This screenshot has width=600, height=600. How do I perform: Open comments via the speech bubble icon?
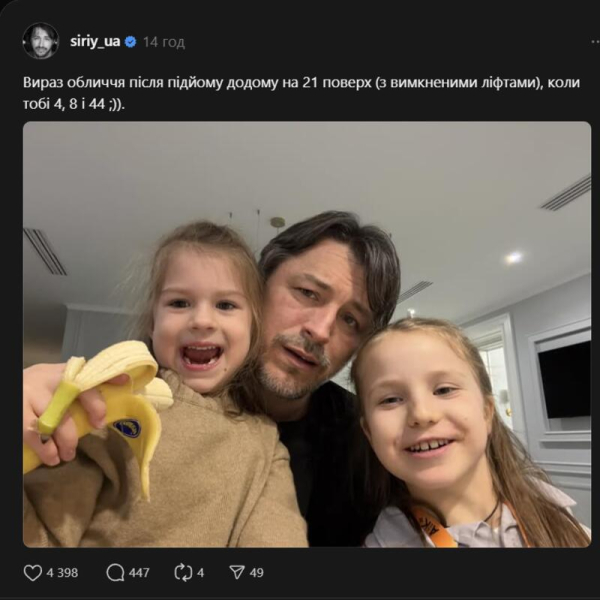(115, 572)
